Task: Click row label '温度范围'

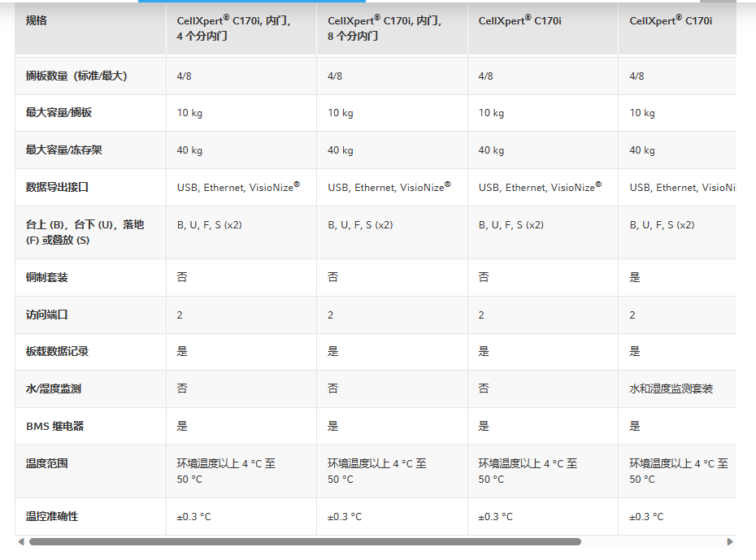Action: [47, 463]
